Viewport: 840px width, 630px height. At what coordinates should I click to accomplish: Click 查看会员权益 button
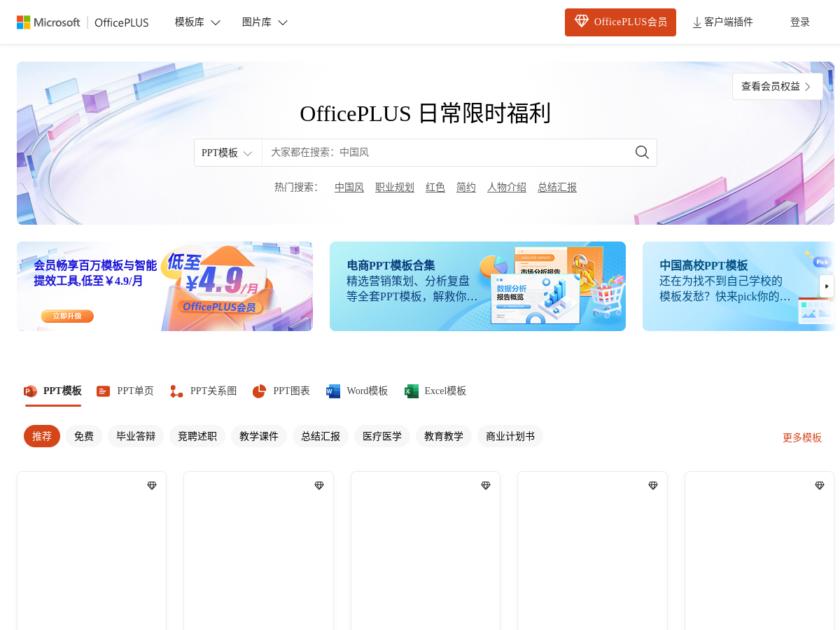(x=778, y=86)
